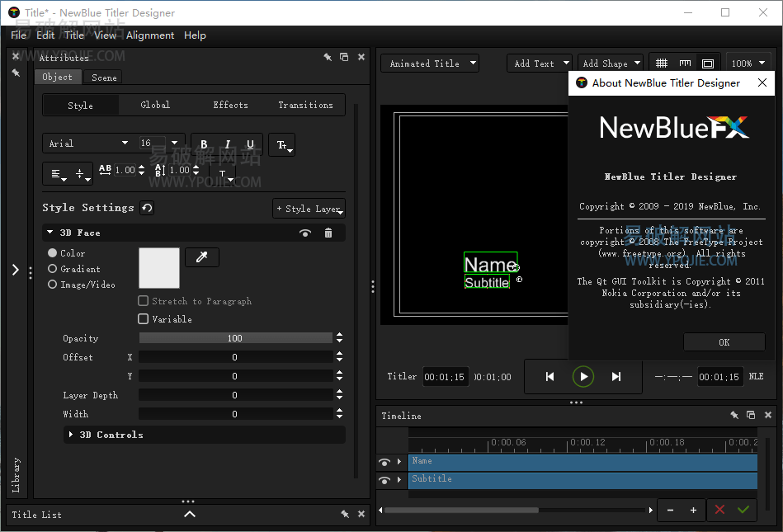Open the font size dropdown

pyautogui.click(x=174, y=144)
